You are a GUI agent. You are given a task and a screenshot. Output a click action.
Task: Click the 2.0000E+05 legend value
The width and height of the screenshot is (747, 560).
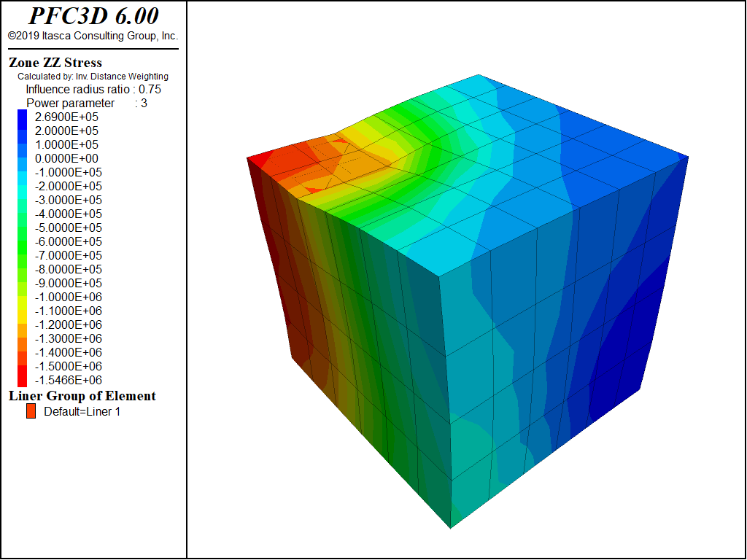click(x=66, y=131)
